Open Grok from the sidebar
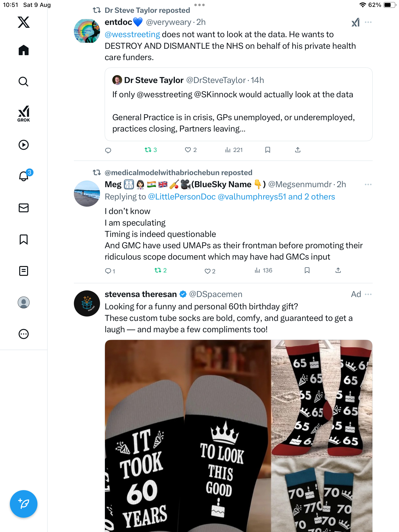Viewport: 399px width, 532px height. pos(24,114)
